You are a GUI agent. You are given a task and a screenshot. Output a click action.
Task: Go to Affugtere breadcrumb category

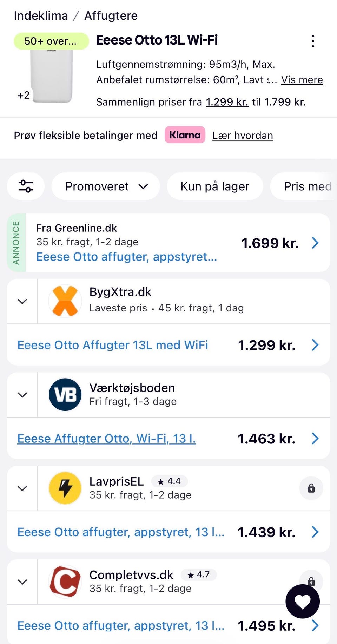point(111,16)
